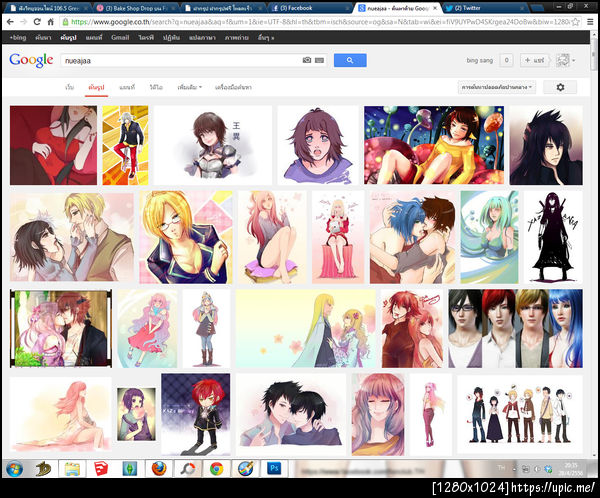The width and height of the screenshot is (600, 498).
Task: Select the Images results tab
Action: point(96,87)
